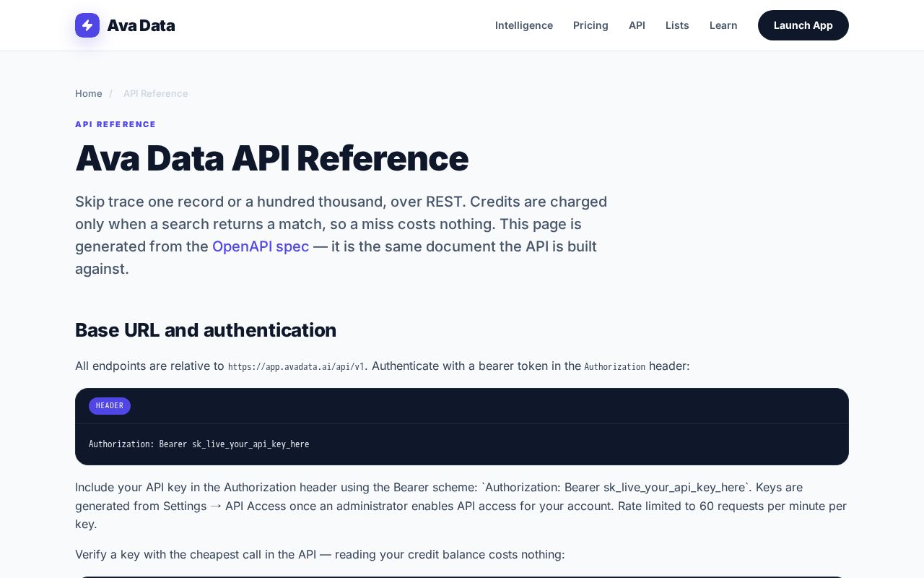Screen dimensions: 924x578
Task: Open the Learn nav item
Action: (x=723, y=25)
